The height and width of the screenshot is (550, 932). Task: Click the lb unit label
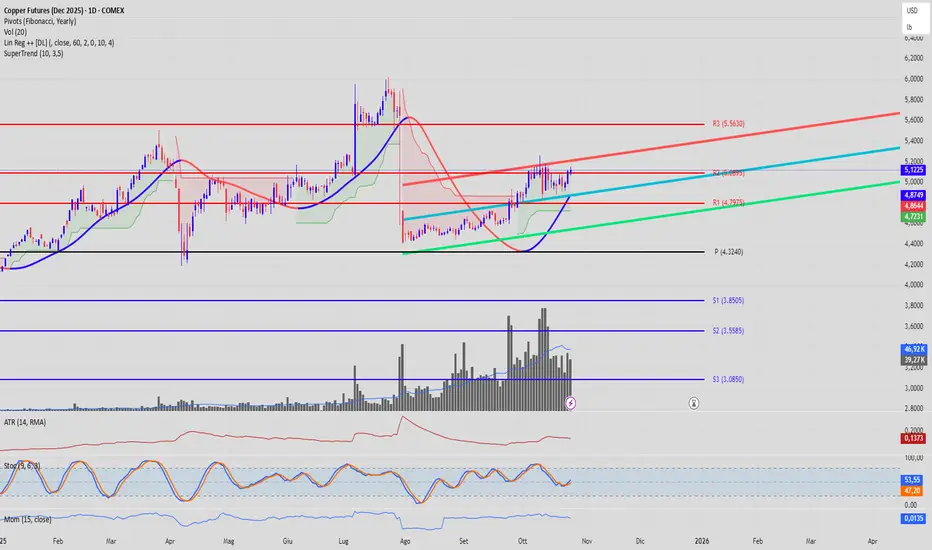[909, 27]
